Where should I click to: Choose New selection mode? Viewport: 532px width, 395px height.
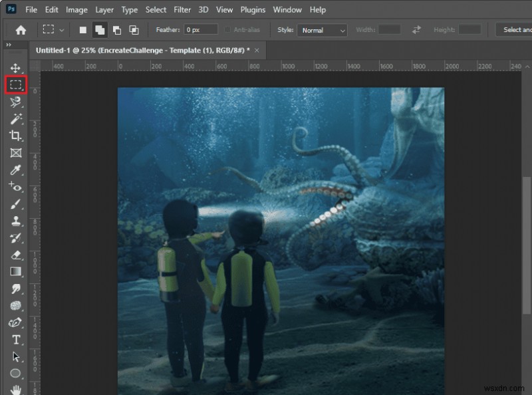click(82, 30)
